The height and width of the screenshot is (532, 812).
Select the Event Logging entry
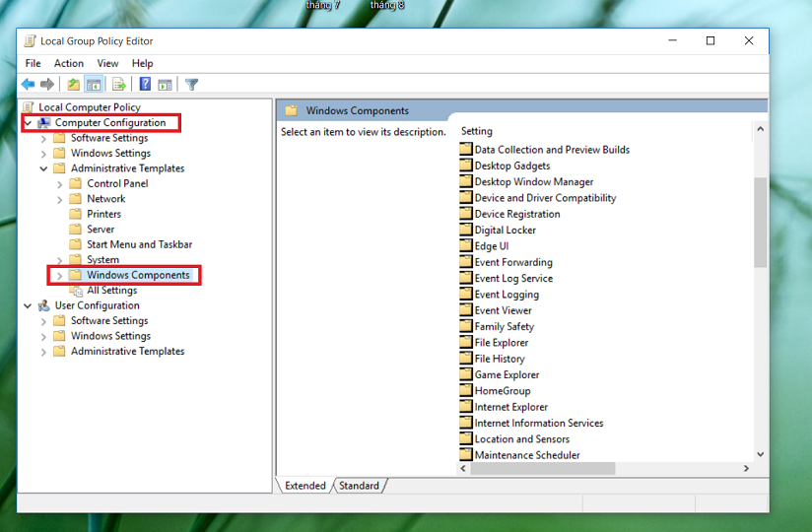coord(507,294)
